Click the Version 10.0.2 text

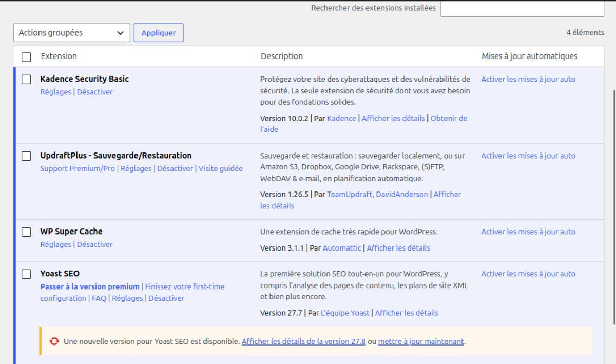[284, 119]
